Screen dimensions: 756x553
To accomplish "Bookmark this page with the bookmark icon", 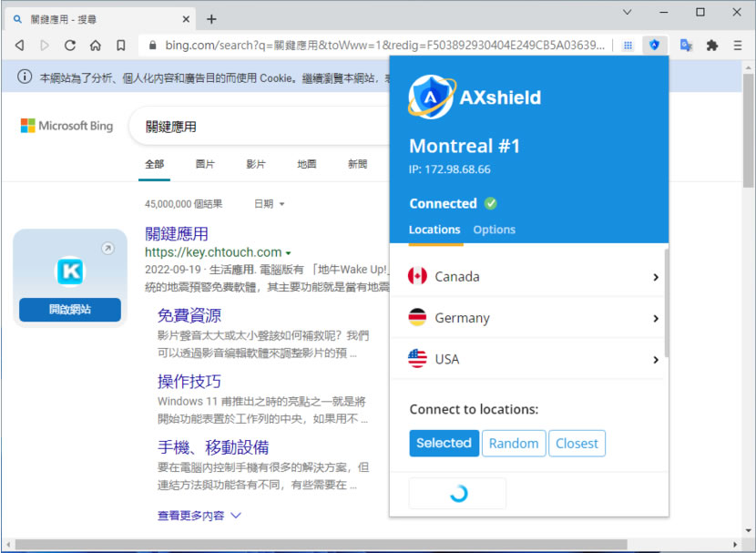I will coord(120,46).
